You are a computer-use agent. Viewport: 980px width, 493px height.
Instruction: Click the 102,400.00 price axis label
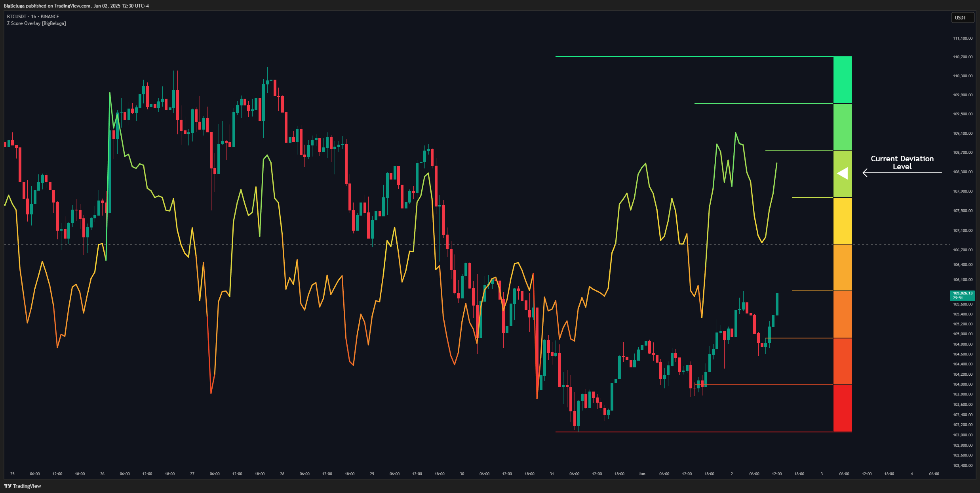click(x=963, y=466)
